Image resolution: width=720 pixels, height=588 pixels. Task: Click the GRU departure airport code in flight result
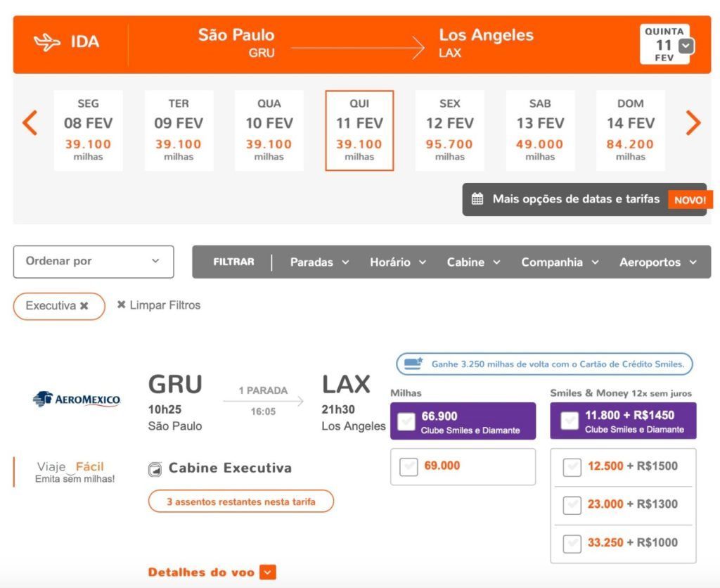tap(175, 384)
